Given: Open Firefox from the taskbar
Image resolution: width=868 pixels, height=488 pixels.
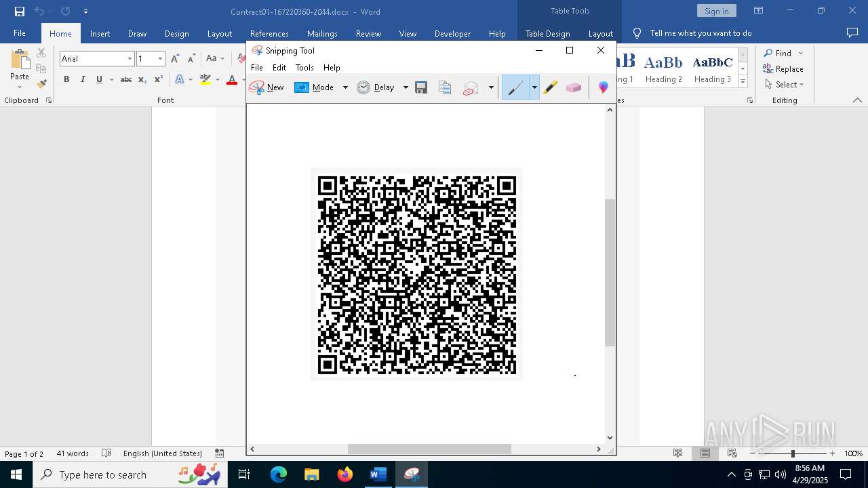Looking at the screenshot, I should click(345, 474).
